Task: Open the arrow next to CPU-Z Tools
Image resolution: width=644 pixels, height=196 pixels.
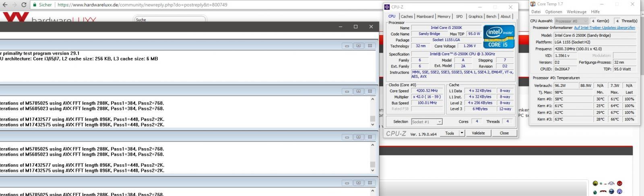Action: (x=462, y=133)
